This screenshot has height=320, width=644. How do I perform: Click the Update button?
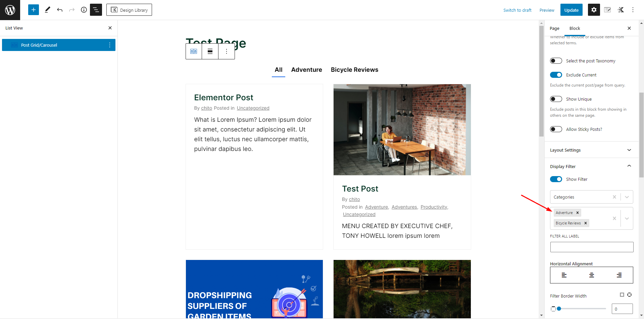(x=571, y=10)
